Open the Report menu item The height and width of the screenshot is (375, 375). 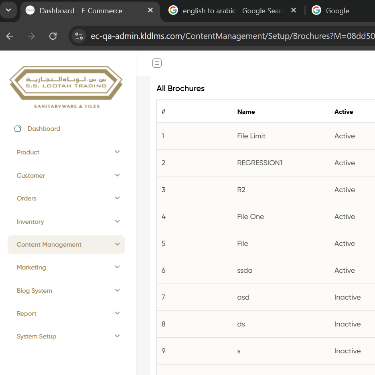tap(26, 314)
